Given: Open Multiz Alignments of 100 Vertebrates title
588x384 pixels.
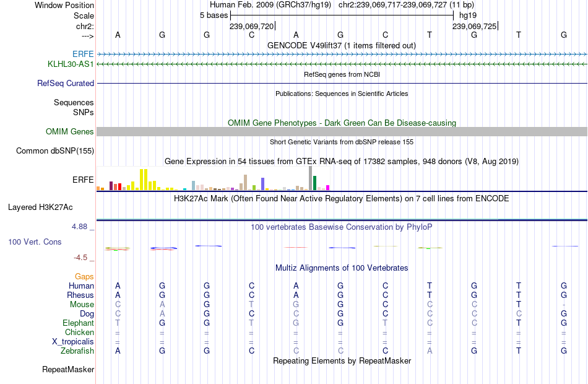Looking at the screenshot, I should 342,268.
